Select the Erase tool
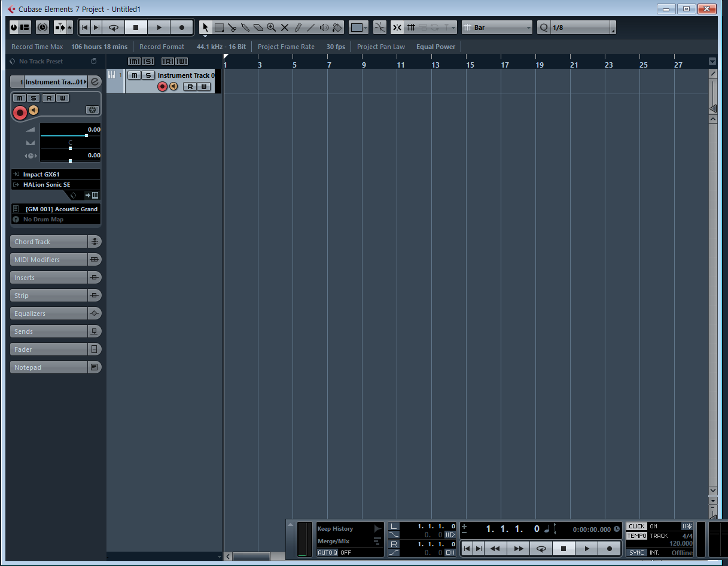The image size is (728, 566). click(x=258, y=28)
